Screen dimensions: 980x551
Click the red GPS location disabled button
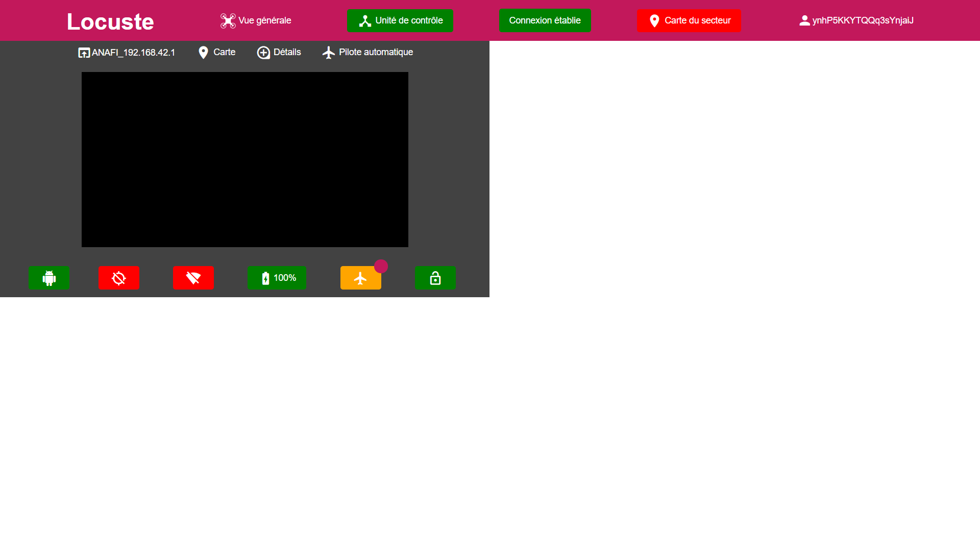point(119,278)
